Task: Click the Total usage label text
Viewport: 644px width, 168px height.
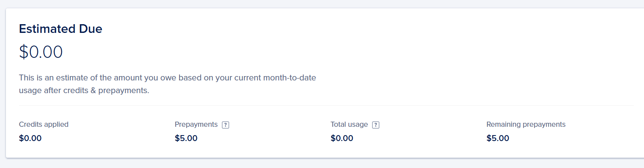Action: click(349, 124)
